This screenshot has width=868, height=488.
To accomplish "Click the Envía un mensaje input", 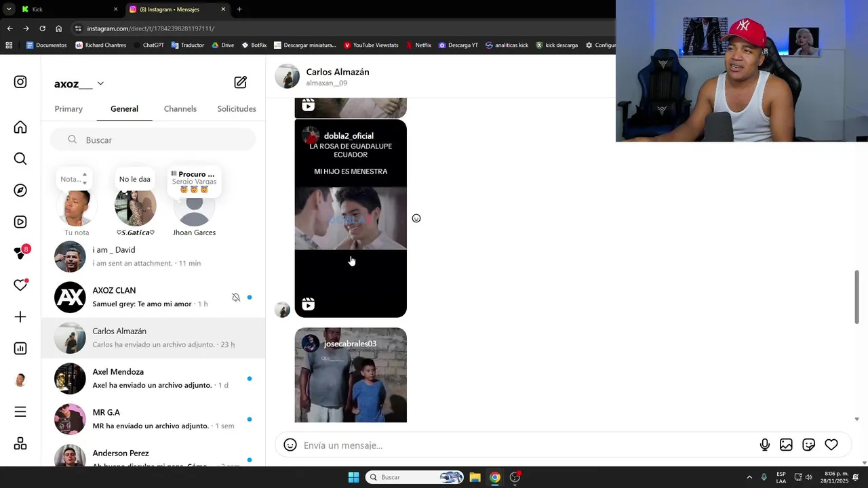I will 526,445.
